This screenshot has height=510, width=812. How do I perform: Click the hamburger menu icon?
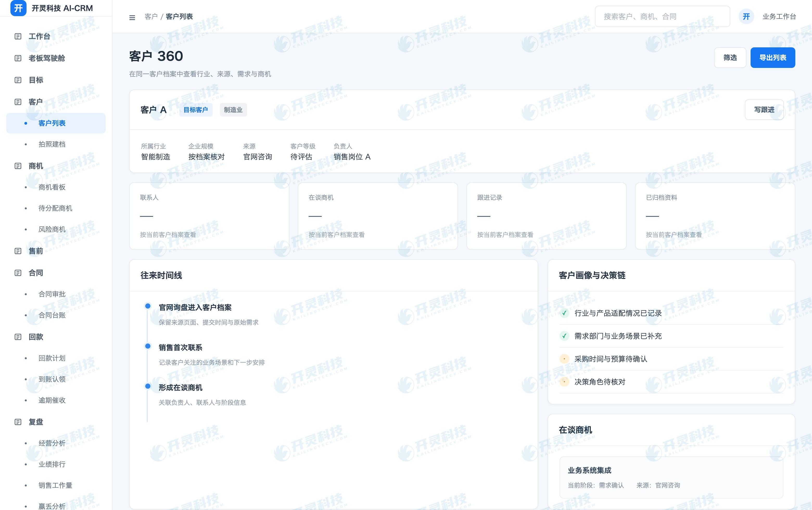coord(132,17)
